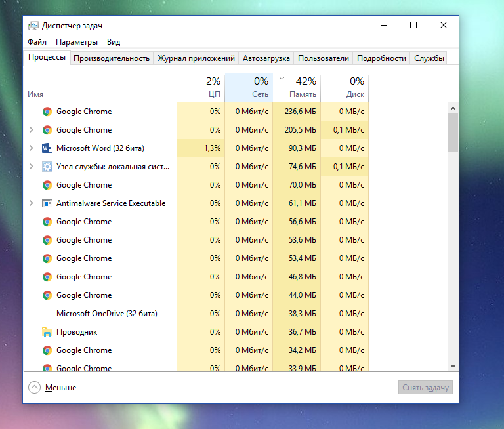Click the scrollbar up arrow

click(x=453, y=108)
